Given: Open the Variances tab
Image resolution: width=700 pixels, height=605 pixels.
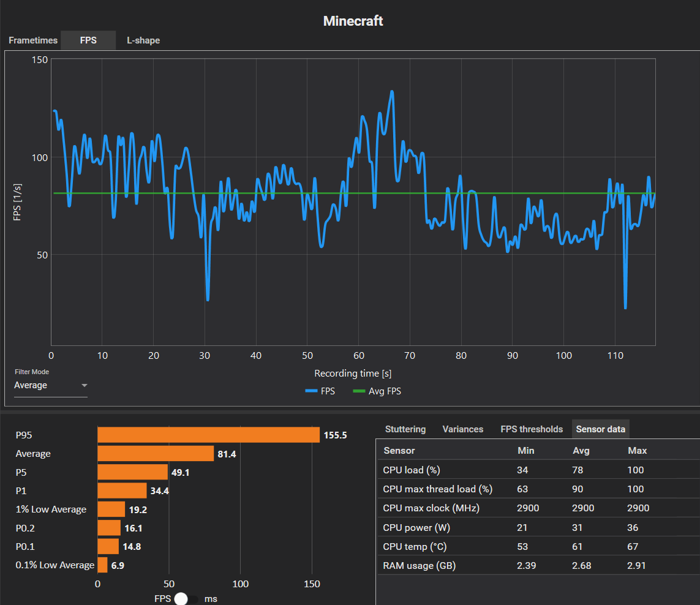Looking at the screenshot, I should click(x=462, y=429).
